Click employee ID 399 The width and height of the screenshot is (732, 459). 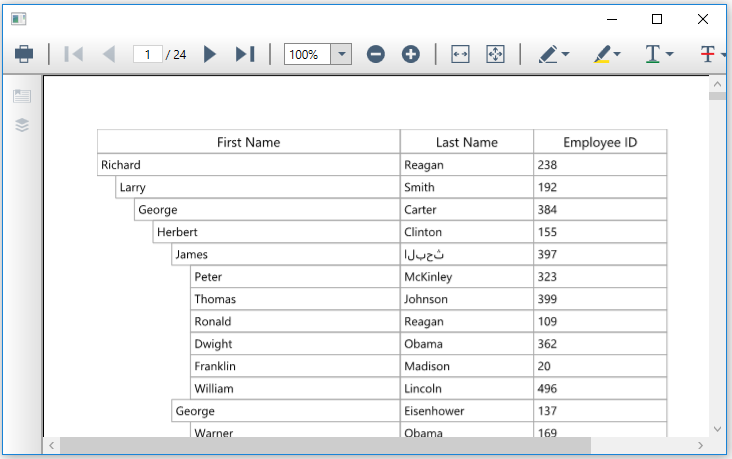pyautogui.click(x=600, y=299)
